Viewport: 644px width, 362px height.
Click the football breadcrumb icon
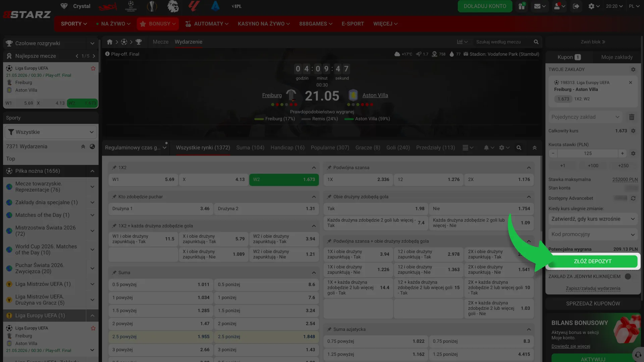(124, 42)
